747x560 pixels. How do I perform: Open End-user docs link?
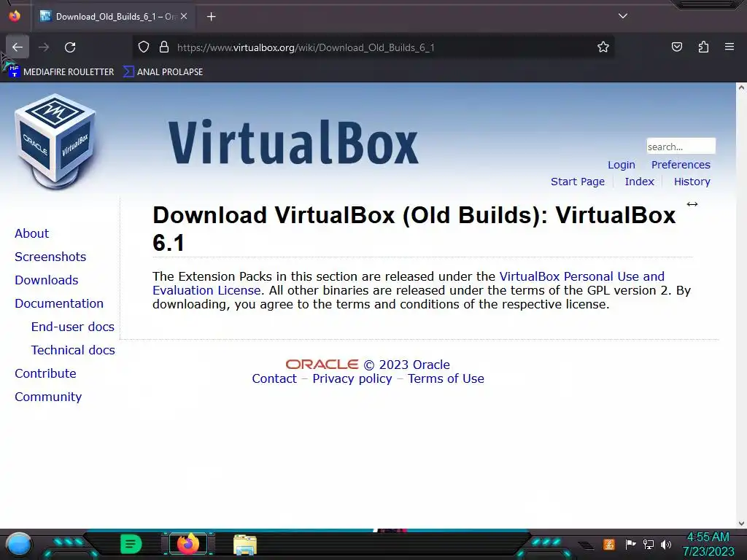tap(73, 327)
